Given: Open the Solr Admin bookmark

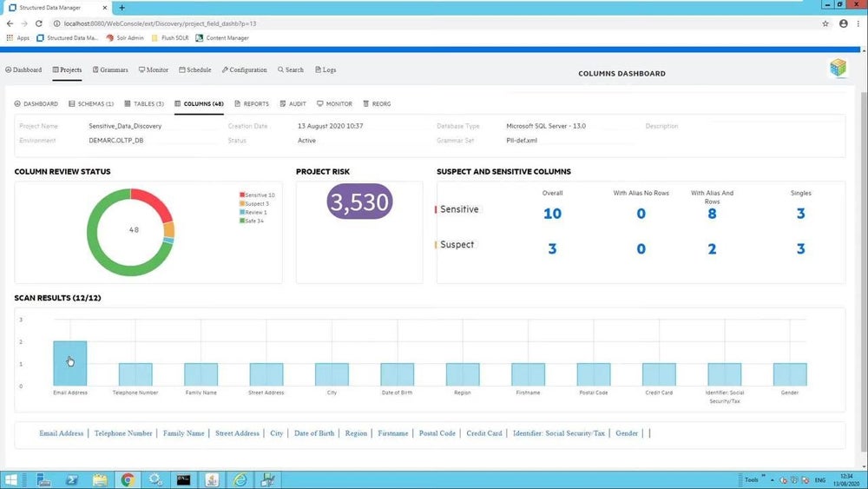Looking at the screenshot, I should [124, 38].
